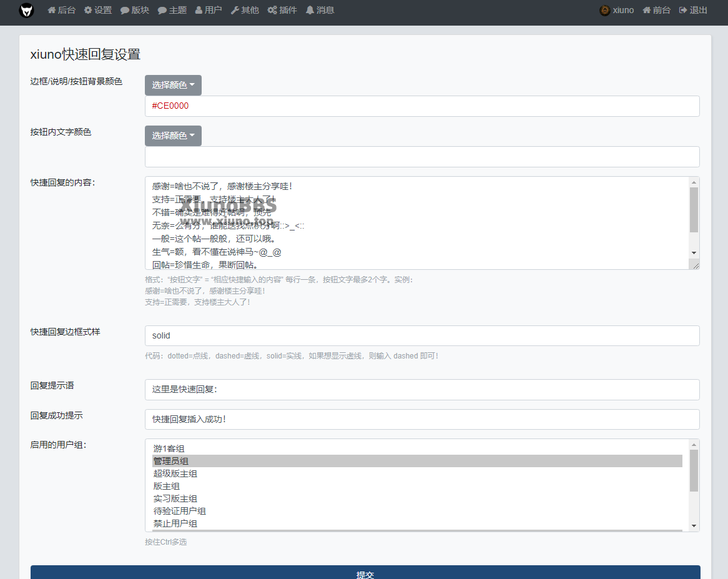The height and width of the screenshot is (579, 728).
Task: Open 选择颜色 dropdown for button text color
Action: [x=173, y=136]
